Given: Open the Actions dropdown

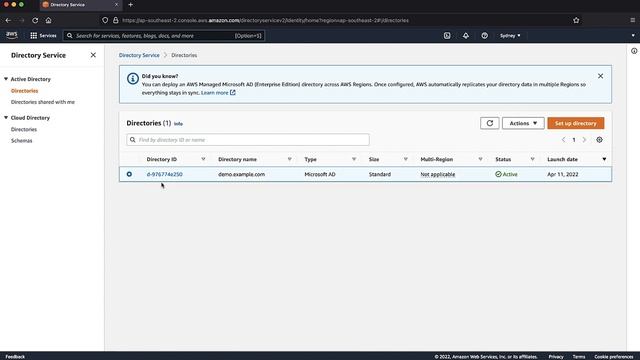Looking at the screenshot, I should click(523, 123).
